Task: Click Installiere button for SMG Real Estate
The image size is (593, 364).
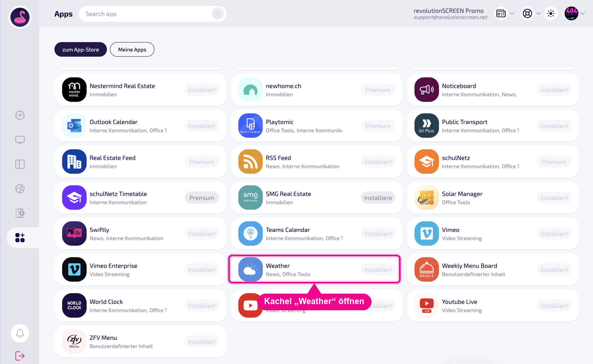Action: (378, 198)
